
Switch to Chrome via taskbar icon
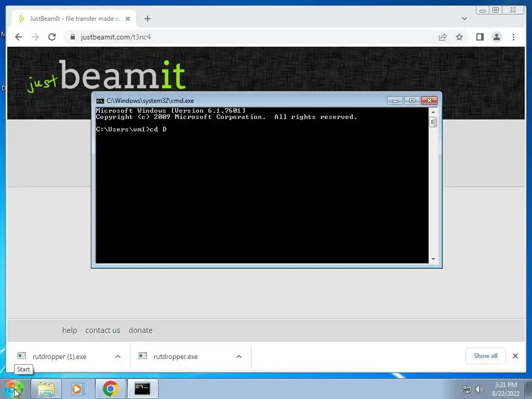click(x=111, y=389)
